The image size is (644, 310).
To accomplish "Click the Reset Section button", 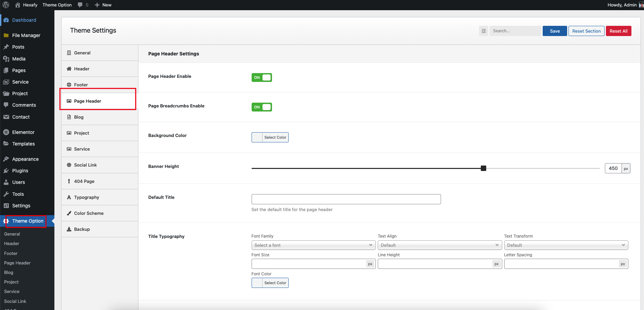I will click(586, 31).
